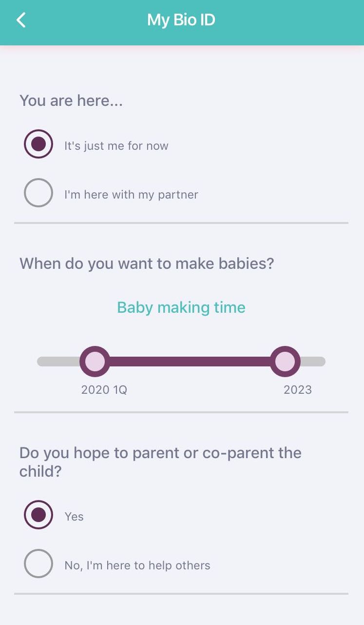
Task: Tap the back arrow icon
Action: coord(21,20)
